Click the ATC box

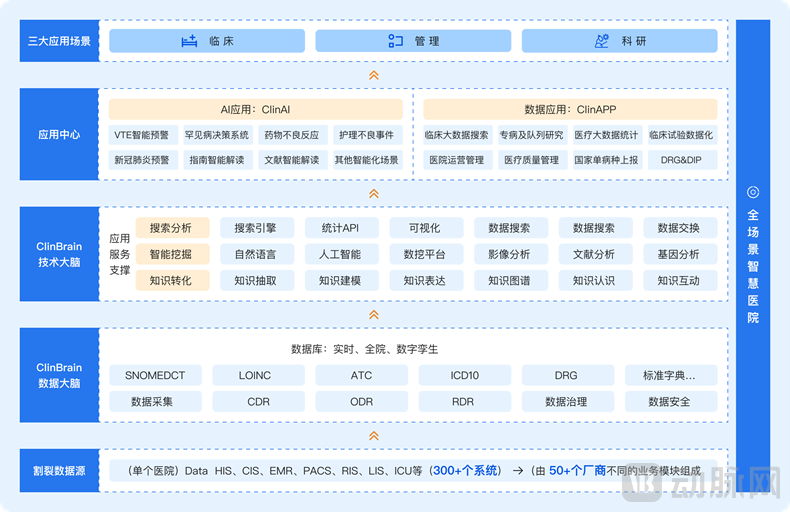click(x=362, y=375)
